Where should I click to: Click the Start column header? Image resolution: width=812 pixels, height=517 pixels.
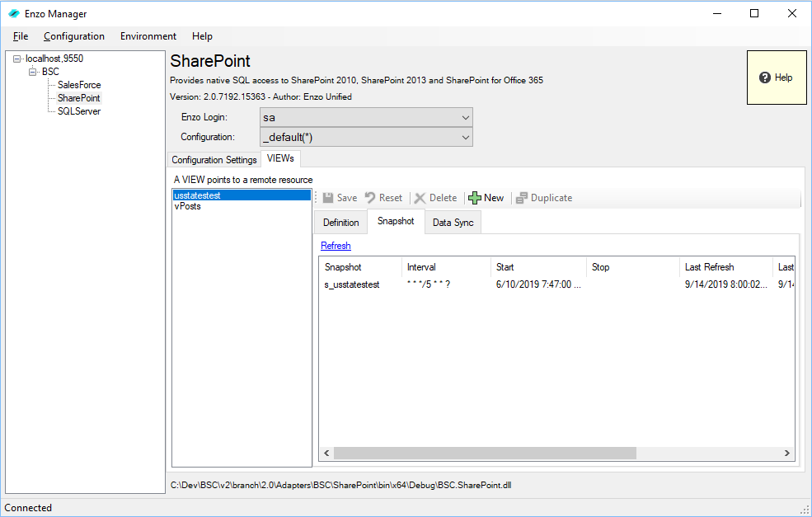(x=538, y=267)
